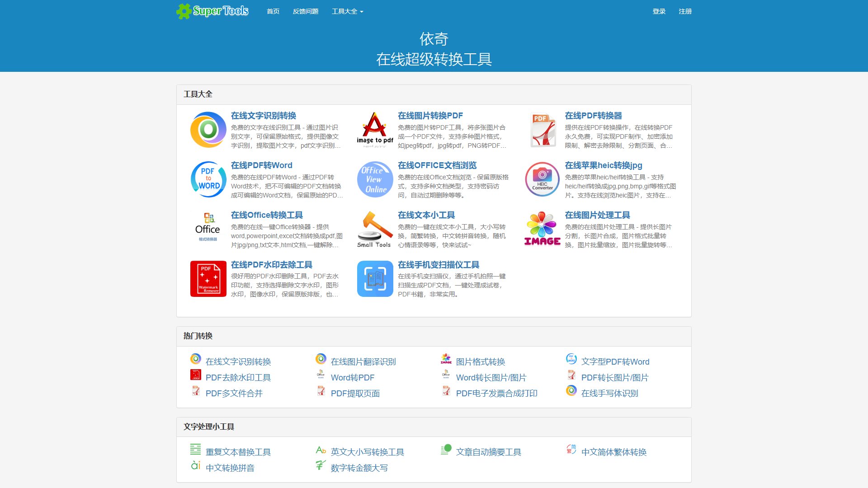Click small icon beside 图片格式转换
This screenshot has height=488, width=868.
click(446, 359)
